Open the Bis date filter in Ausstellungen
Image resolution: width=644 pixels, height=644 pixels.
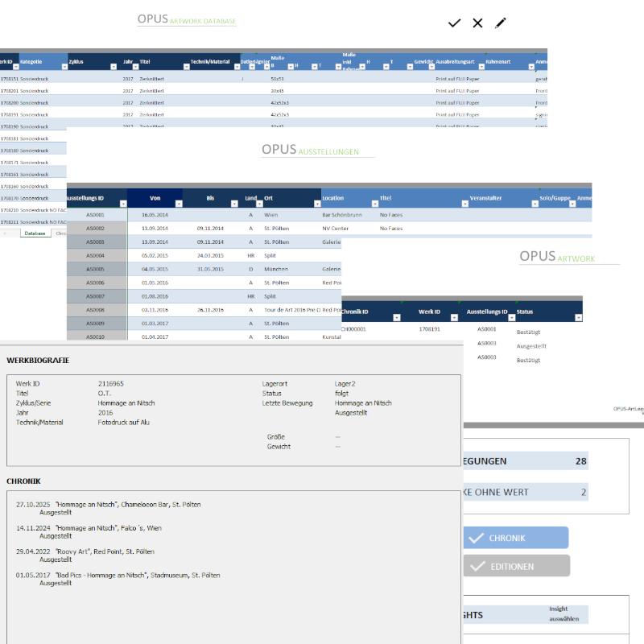(234, 204)
